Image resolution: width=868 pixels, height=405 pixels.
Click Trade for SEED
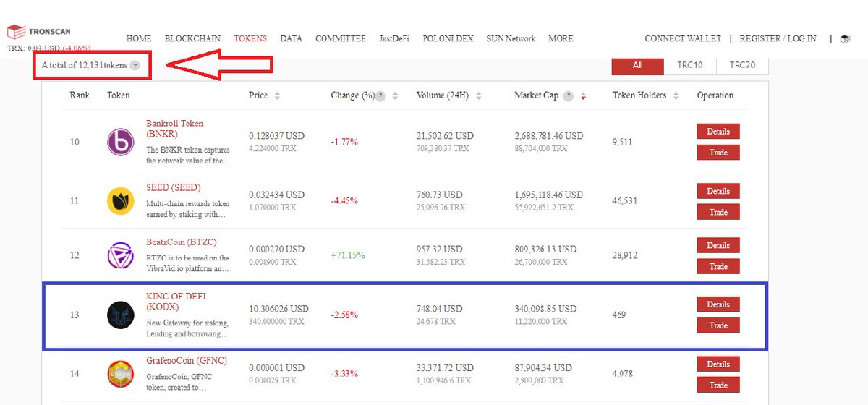718,212
